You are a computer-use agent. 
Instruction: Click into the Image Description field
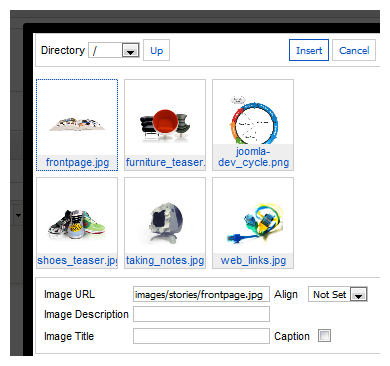point(201,314)
